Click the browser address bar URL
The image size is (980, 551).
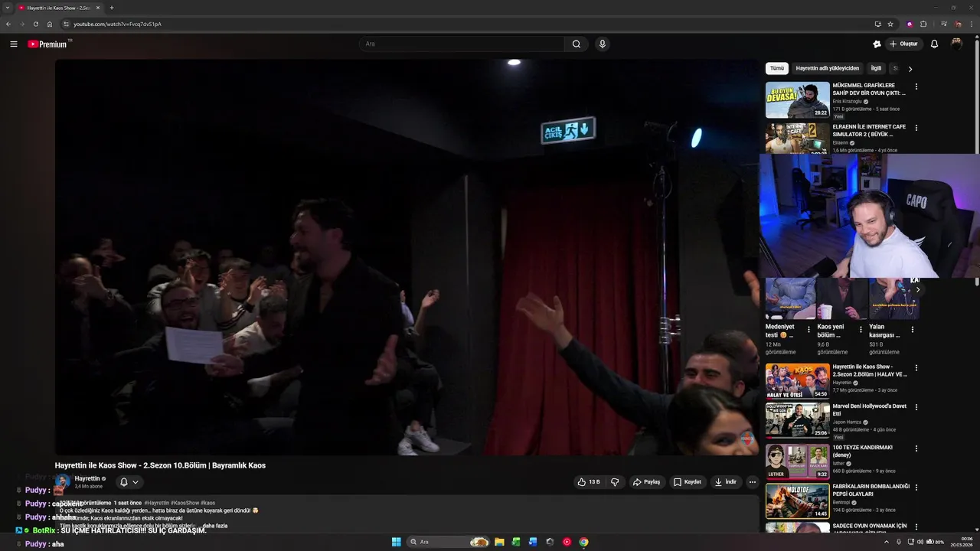coord(117,24)
